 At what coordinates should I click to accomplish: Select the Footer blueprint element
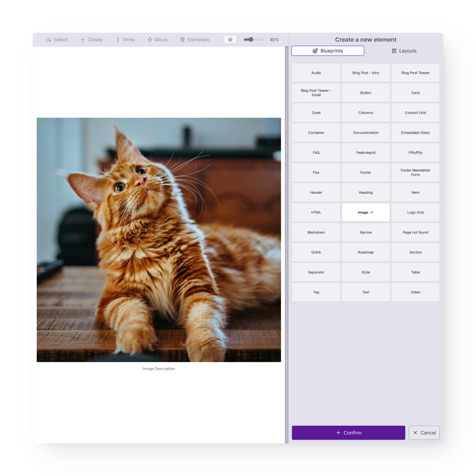[x=365, y=172]
